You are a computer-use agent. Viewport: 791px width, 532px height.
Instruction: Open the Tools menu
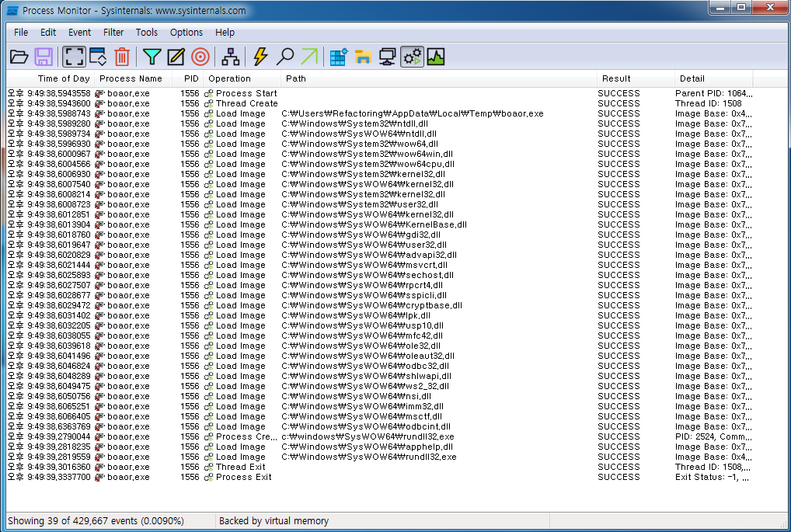pos(147,33)
